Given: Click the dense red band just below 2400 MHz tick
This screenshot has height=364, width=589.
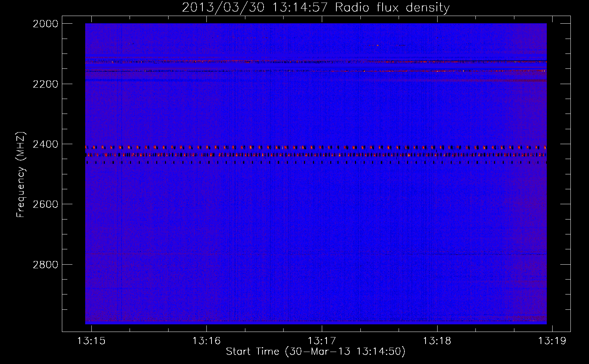Looking at the screenshot, I should pos(315,155).
